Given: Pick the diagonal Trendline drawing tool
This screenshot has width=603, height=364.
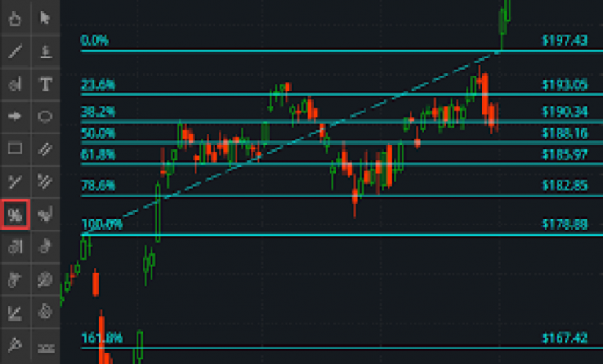Looking at the screenshot, I should pyautogui.click(x=15, y=51).
